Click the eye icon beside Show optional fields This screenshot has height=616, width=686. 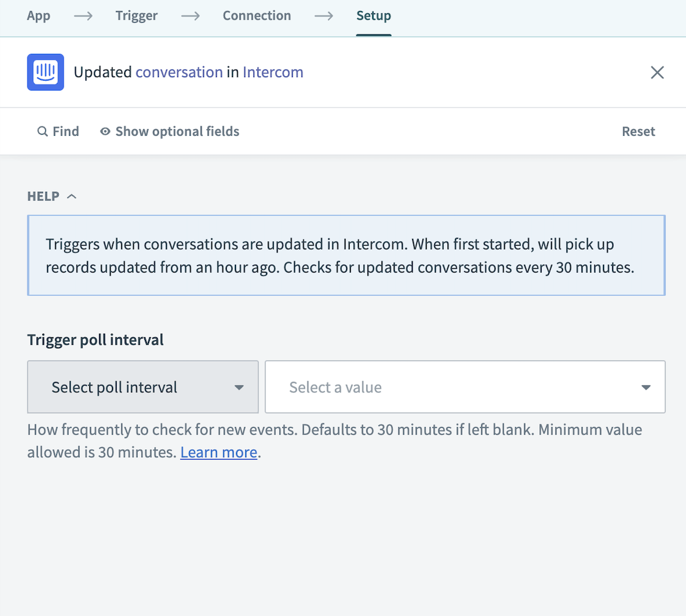105,131
